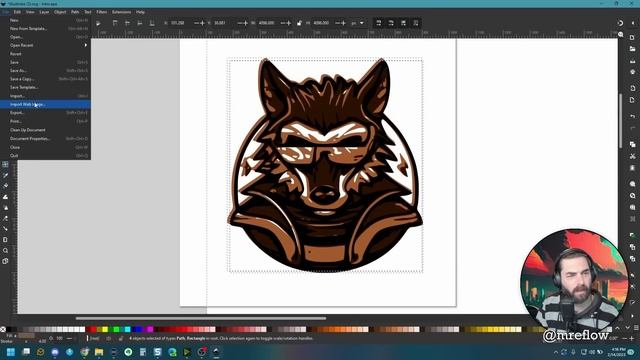
Task: Open the Extensions menu
Action: click(122, 12)
